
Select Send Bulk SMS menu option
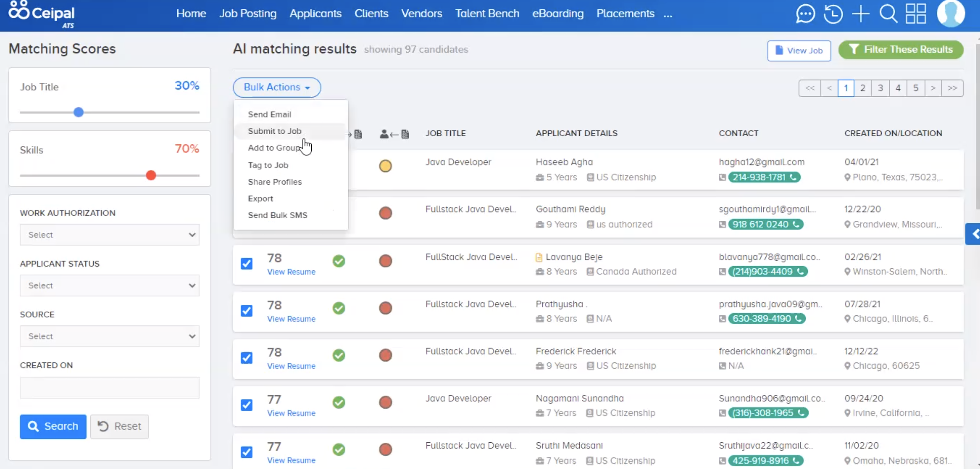click(277, 215)
